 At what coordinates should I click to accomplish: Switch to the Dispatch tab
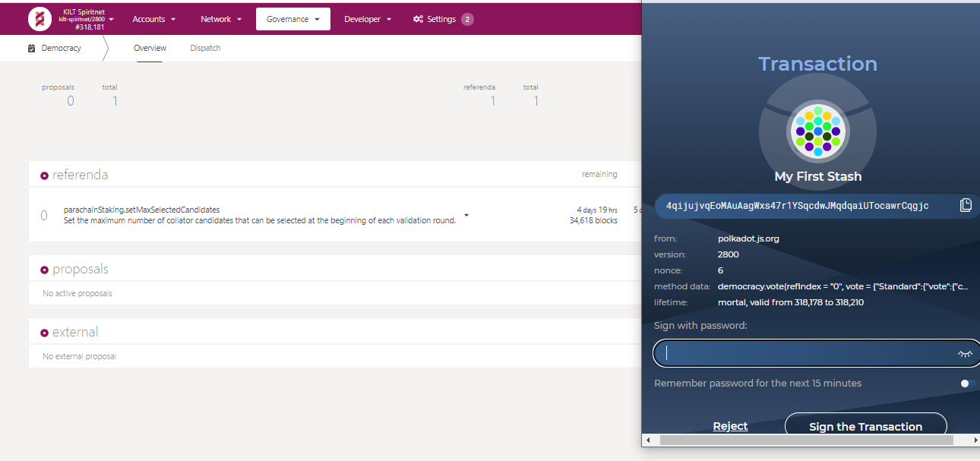(x=205, y=48)
